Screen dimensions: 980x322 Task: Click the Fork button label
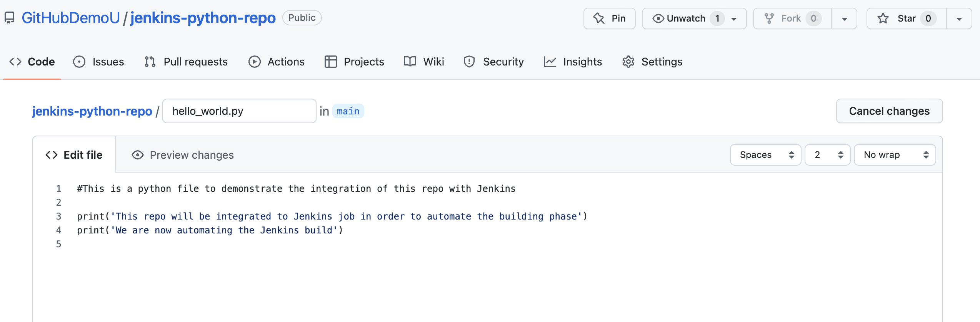(791, 18)
